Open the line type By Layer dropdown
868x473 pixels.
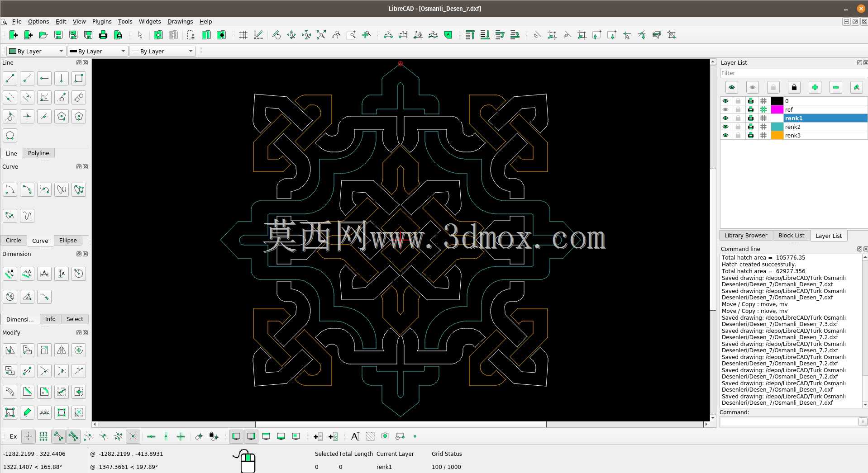click(162, 51)
